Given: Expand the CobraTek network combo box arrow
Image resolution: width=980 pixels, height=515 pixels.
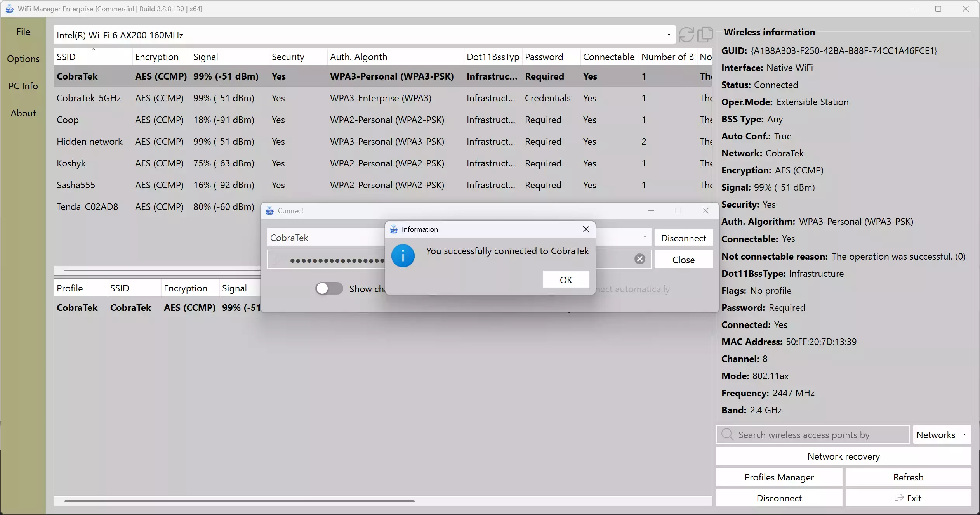Looking at the screenshot, I should click(x=645, y=238).
